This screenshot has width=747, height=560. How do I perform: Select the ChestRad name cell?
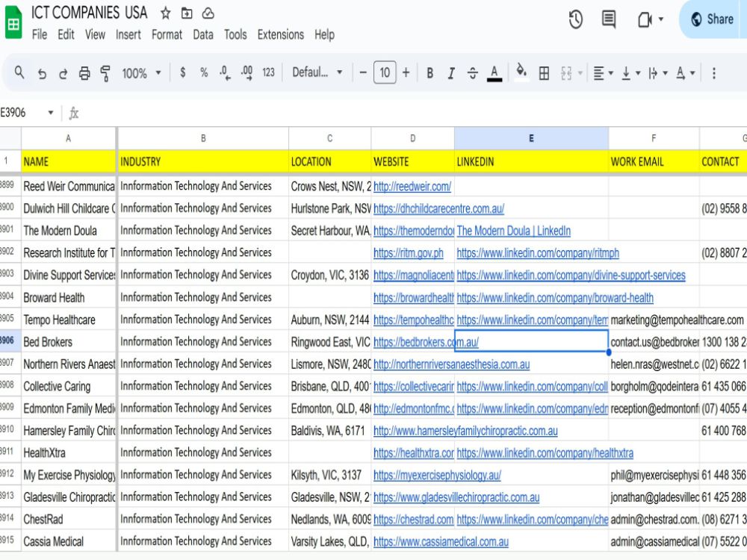click(x=69, y=519)
